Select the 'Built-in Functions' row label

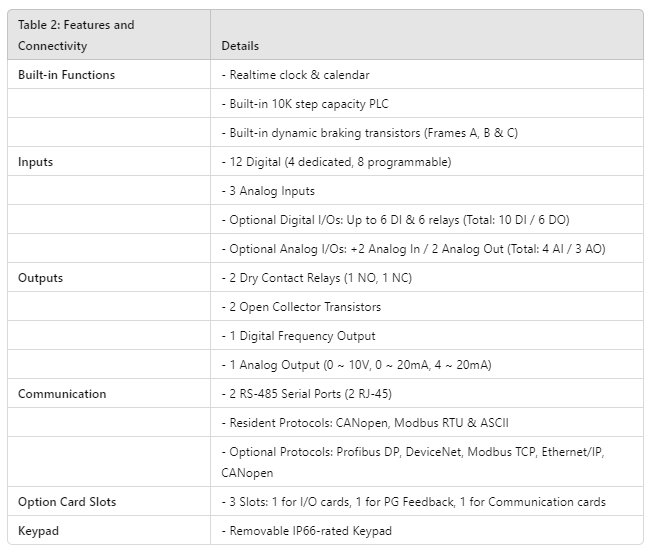[x=66, y=75]
